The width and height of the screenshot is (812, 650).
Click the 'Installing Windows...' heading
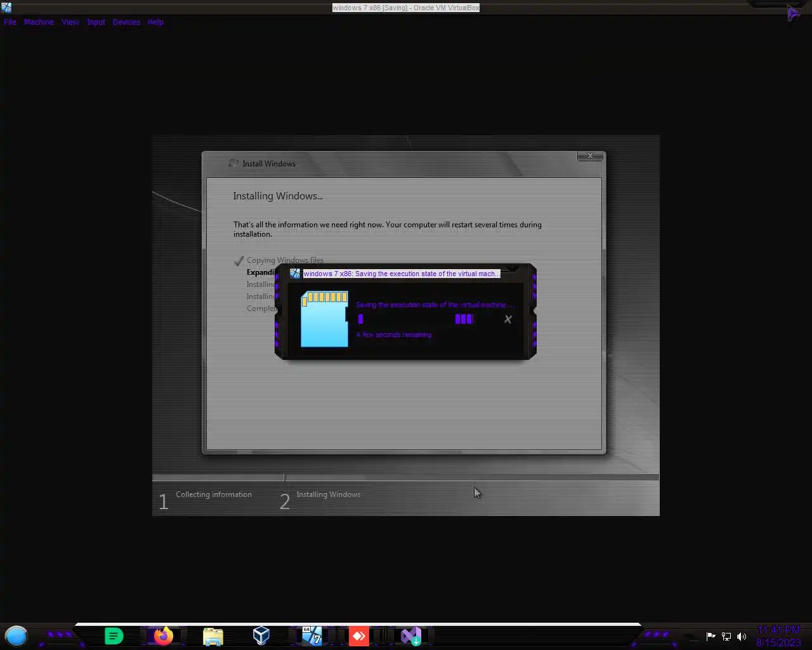pyautogui.click(x=278, y=196)
